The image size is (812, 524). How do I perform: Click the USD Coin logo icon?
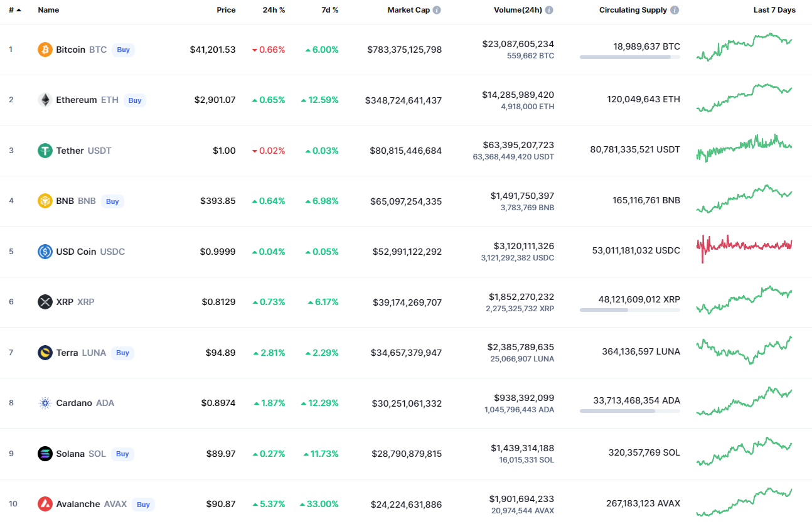pyautogui.click(x=45, y=252)
